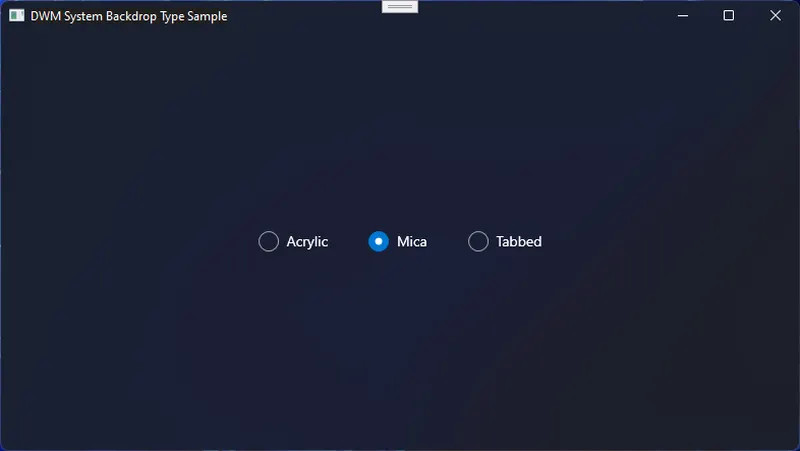Screen dimensions: 800x451
Task: Close the DWM System Backdrop window
Action: [x=775, y=16]
